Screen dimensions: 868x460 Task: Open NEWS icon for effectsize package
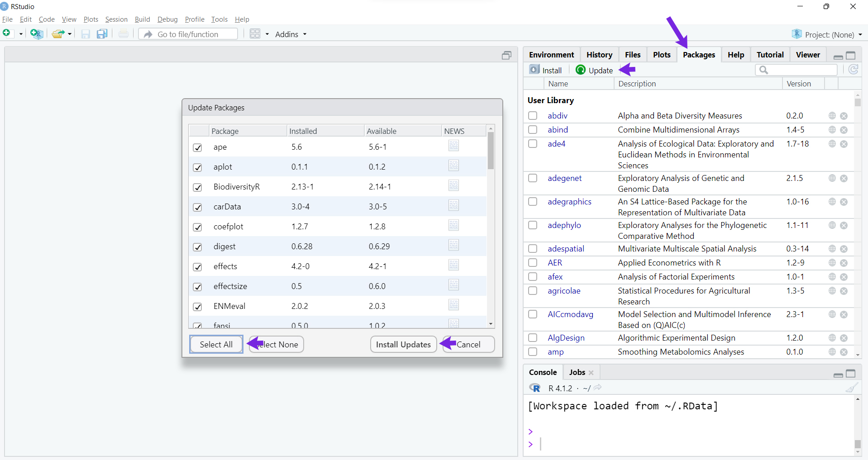(453, 285)
